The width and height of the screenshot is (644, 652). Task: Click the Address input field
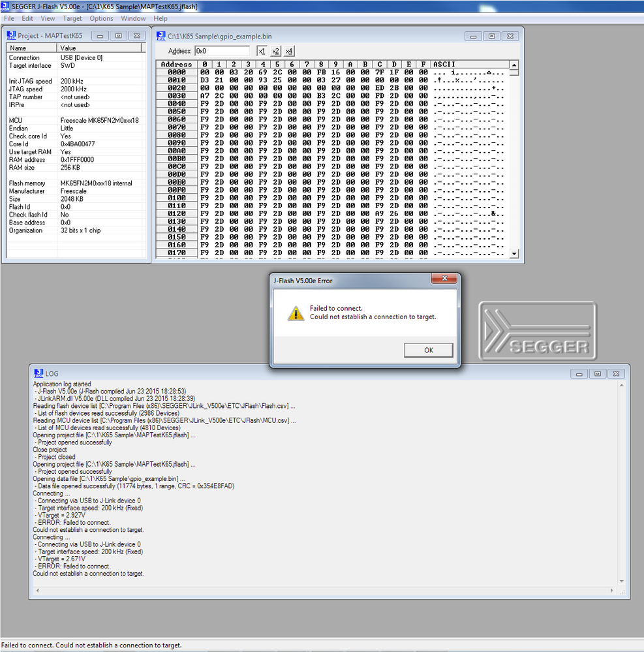(x=222, y=51)
